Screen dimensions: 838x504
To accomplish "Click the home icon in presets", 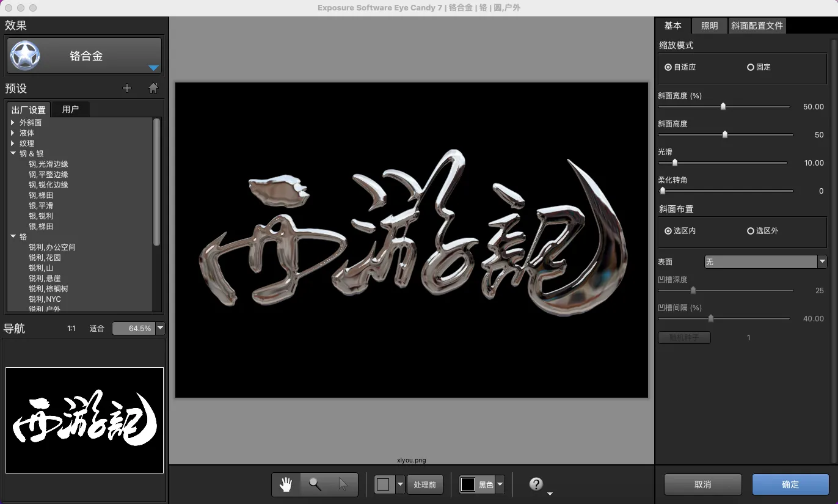I will tap(153, 88).
